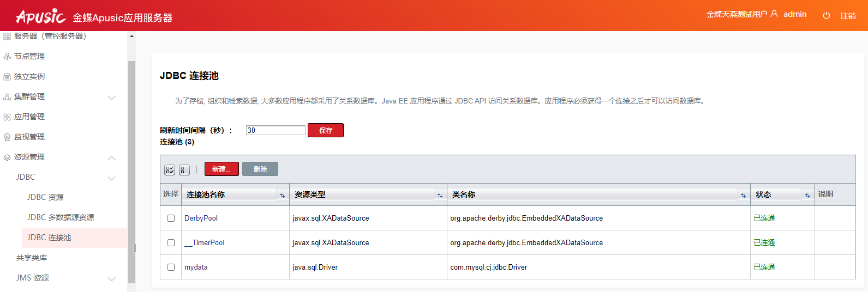Tick the mydata row checkbox
Screen dimensions: 868x292
coord(171,267)
